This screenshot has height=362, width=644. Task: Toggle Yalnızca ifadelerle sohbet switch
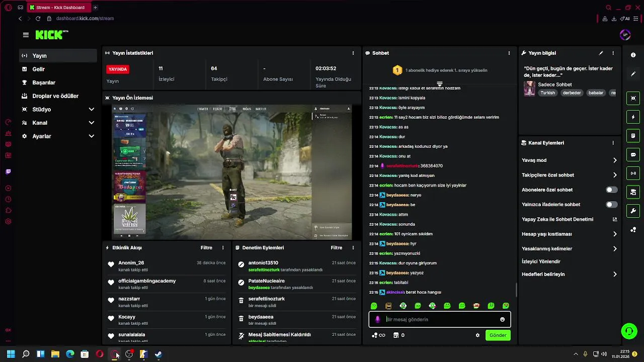click(611, 205)
